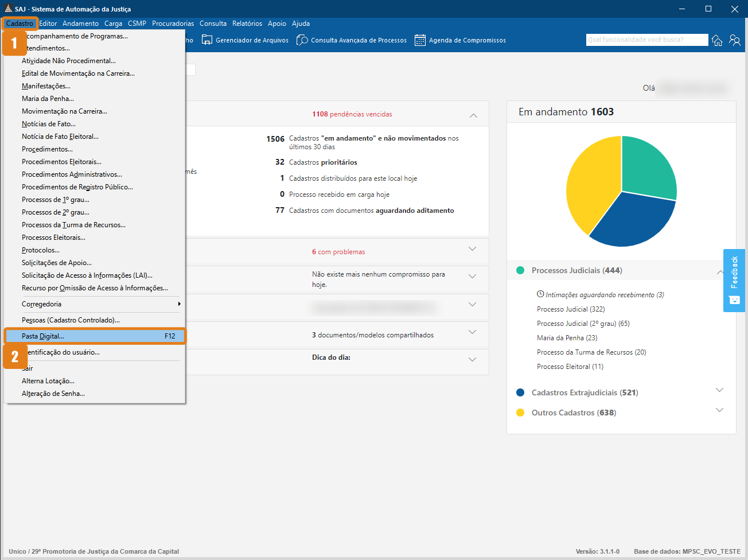Click the green Processos Judiciais legend dot
The width and height of the screenshot is (748, 560).
(520, 270)
